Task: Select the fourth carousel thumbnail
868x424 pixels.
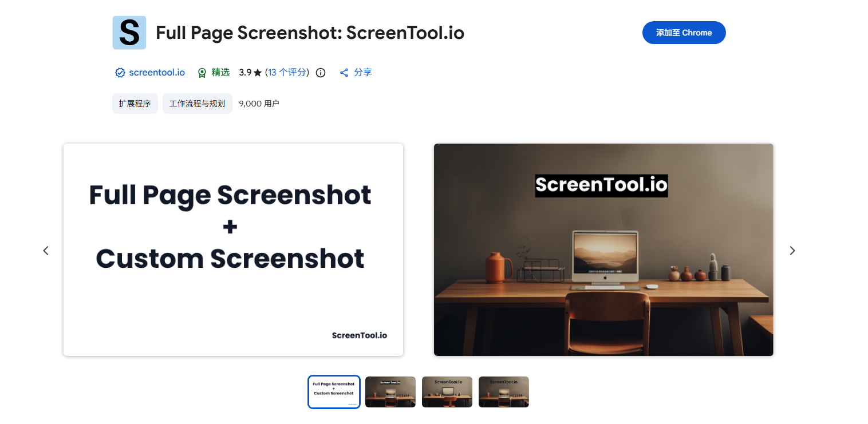Action: pos(504,392)
